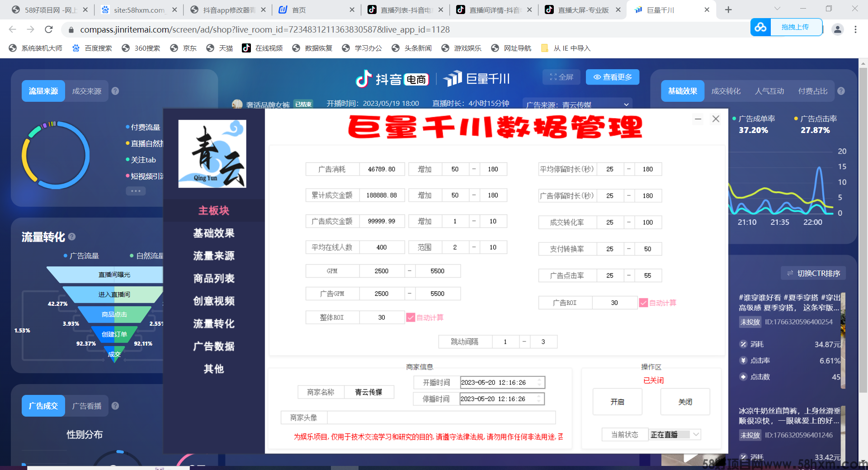This screenshot has width=868, height=470.
Task: Open a new browser tab
Action: click(x=728, y=9)
